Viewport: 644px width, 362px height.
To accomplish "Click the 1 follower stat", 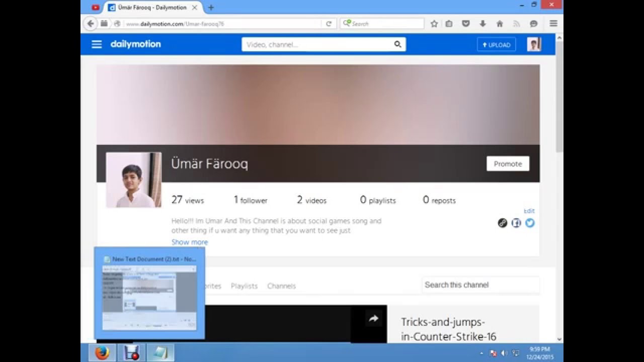I will pyautogui.click(x=250, y=200).
